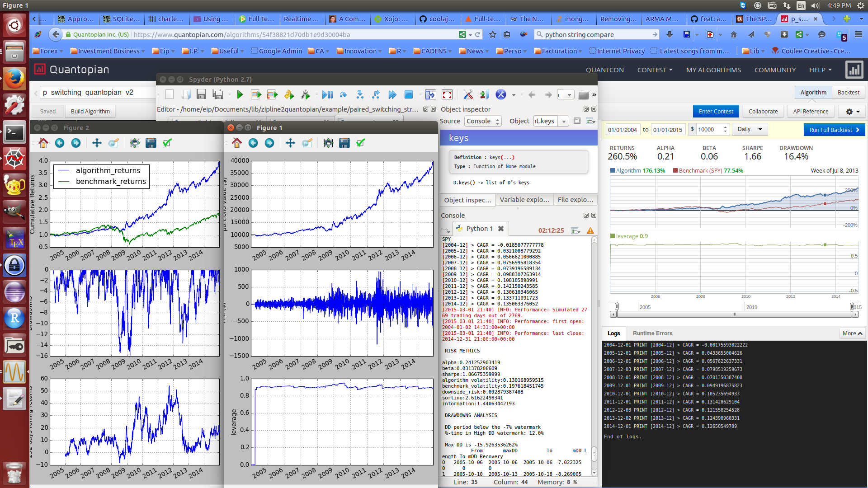
Task: Toggle Object inspector lock icon
Action: pyautogui.click(x=577, y=121)
